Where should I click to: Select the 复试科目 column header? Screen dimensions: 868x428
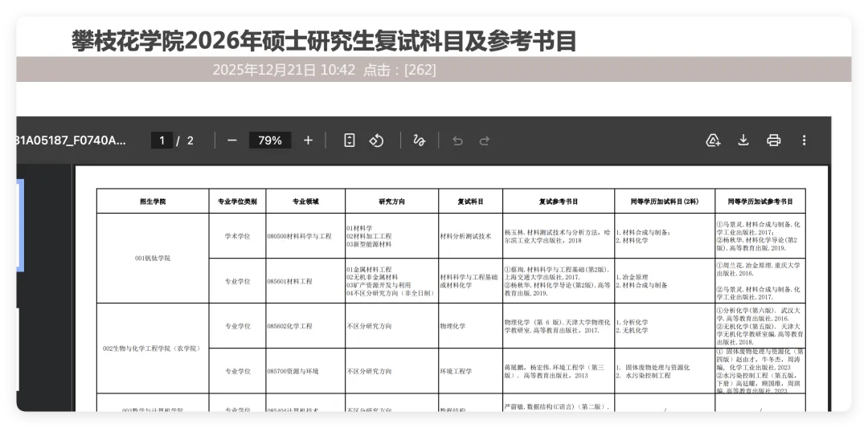pos(470,202)
